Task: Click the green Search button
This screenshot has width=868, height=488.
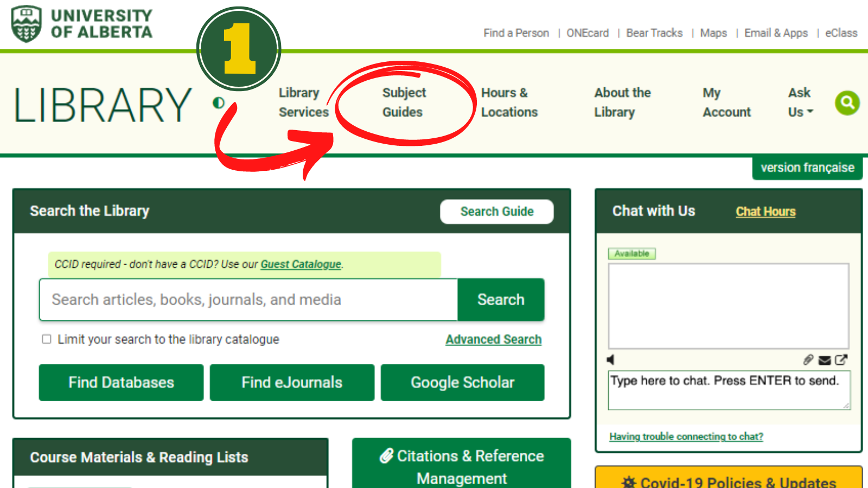Action: tap(501, 300)
